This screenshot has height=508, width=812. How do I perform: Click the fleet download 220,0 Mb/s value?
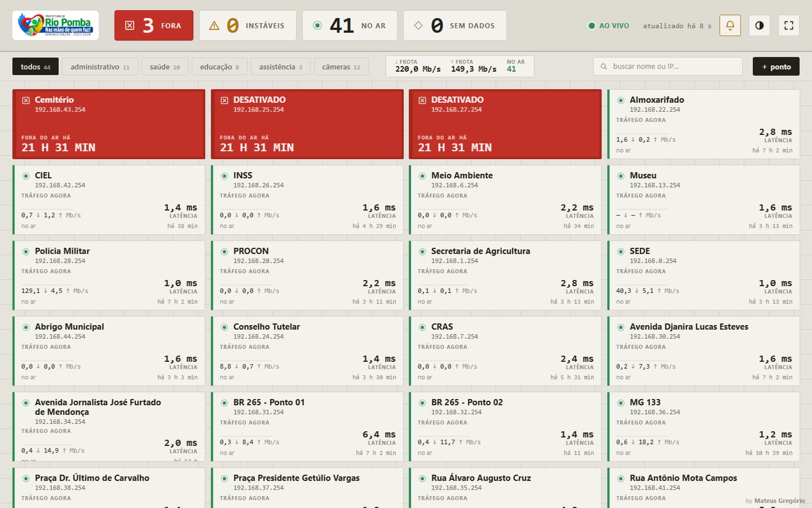click(418, 69)
